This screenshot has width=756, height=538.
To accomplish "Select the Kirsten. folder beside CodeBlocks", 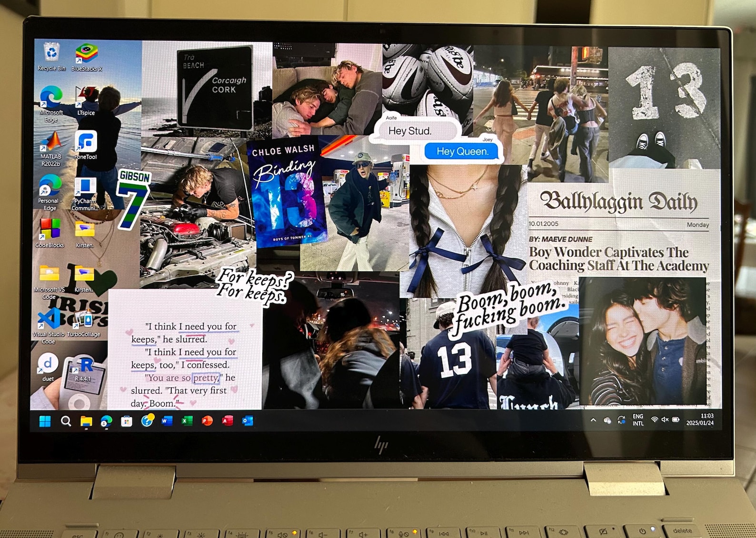I will pyautogui.click(x=85, y=235).
